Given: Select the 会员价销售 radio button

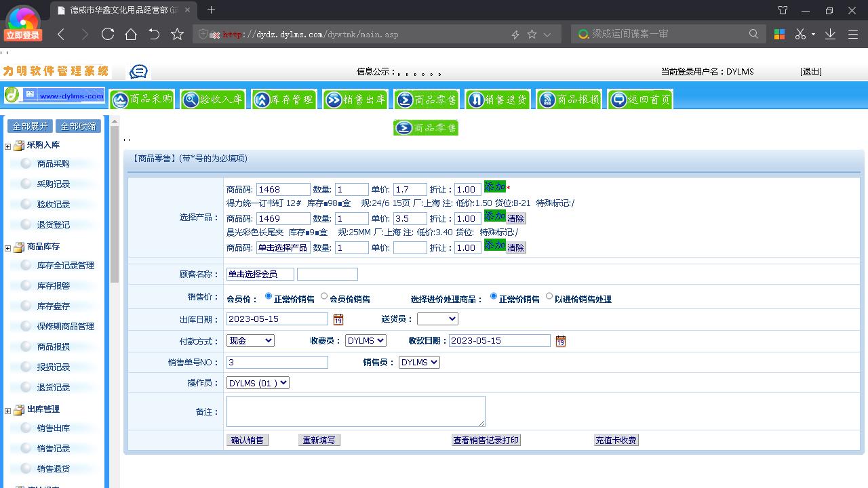Looking at the screenshot, I should click(x=324, y=296).
